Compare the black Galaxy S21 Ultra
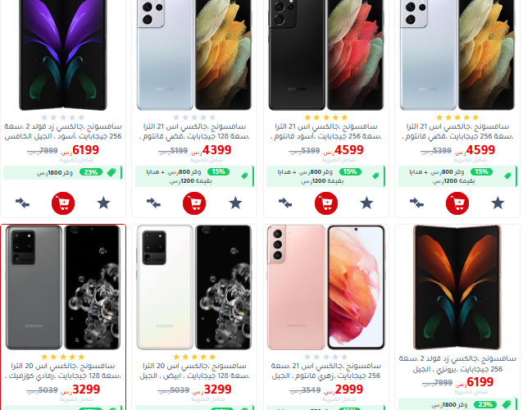 point(285,203)
